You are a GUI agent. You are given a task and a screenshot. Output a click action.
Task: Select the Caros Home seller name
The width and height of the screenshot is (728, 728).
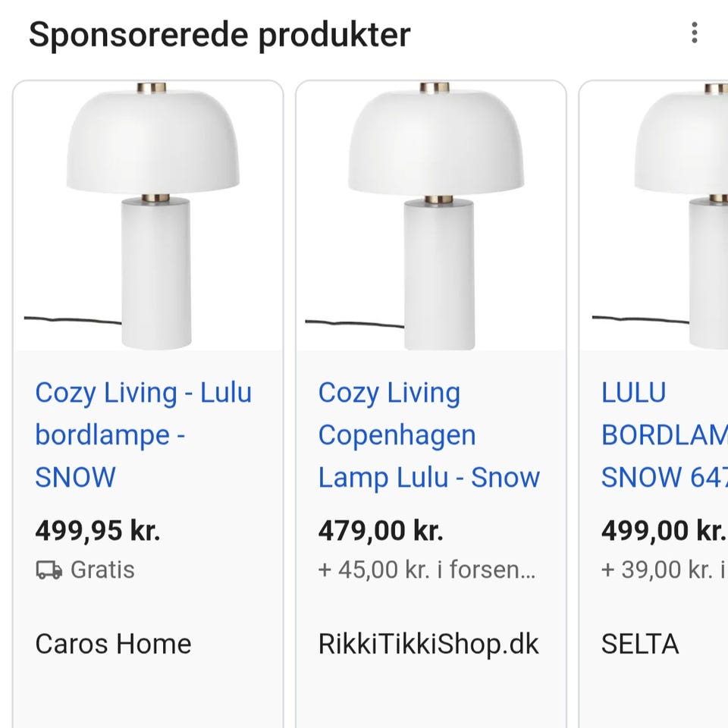click(113, 644)
